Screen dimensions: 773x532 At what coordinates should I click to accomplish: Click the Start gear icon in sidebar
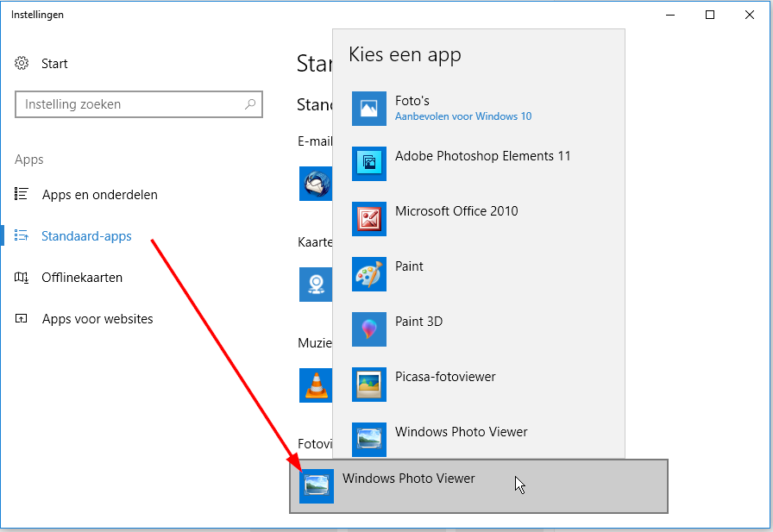click(x=22, y=63)
